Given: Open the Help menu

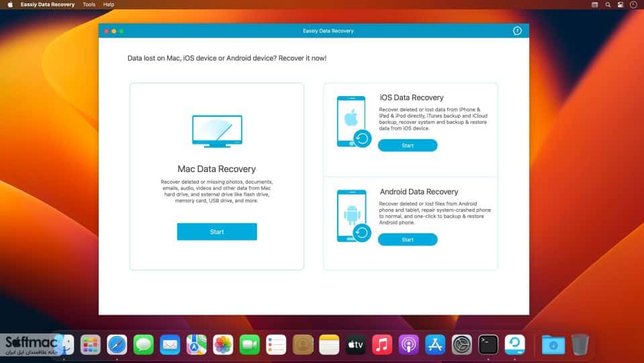Looking at the screenshot, I should pos(109,5).
